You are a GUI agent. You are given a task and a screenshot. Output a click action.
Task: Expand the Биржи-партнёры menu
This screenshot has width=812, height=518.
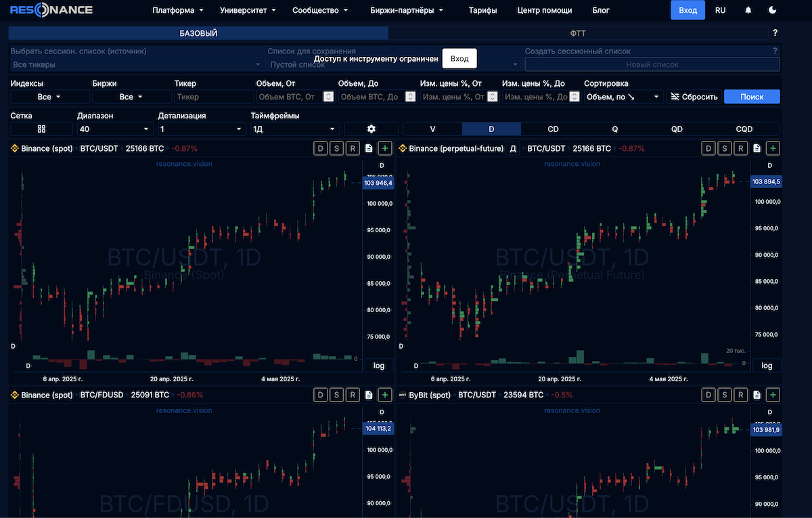pyautogui.click(x=407, y=10)
